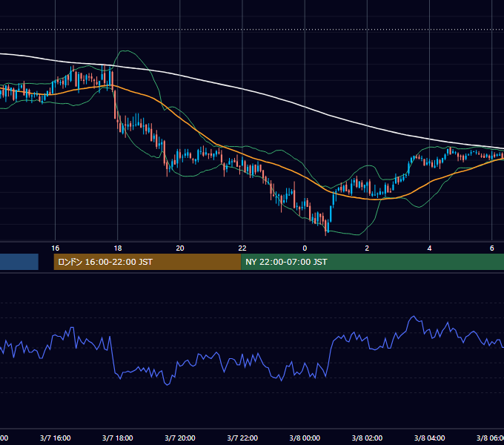Click the '3/8 04:00' date label
Viewport: 504px width, 445px height.
pyautogui.click(x=429, y=438)
